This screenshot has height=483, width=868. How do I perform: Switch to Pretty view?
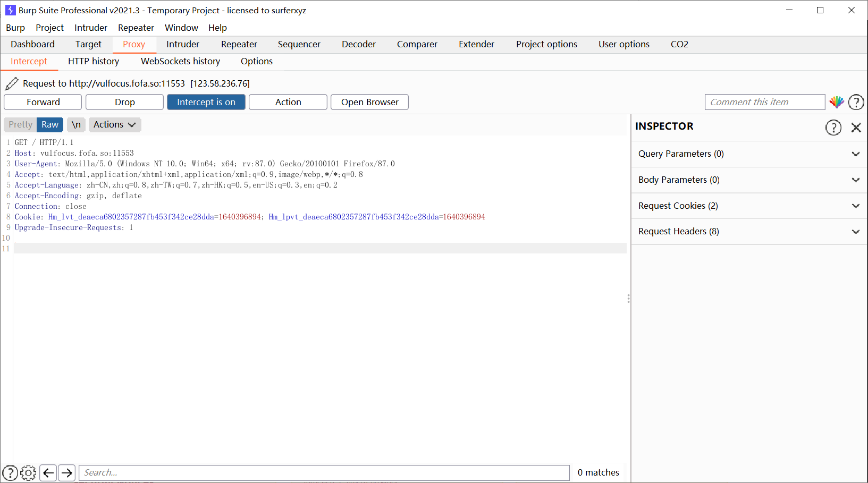tap(20, 124)
